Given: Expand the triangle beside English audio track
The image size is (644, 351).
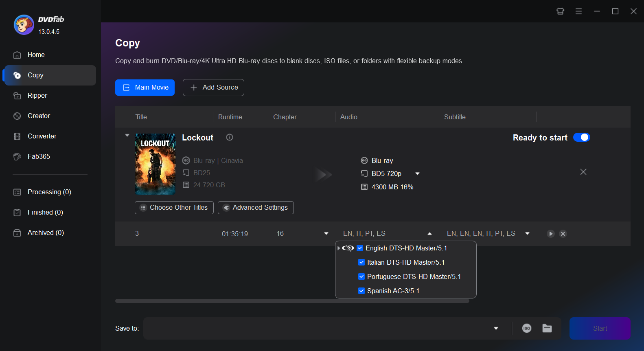Looking at the screenshot, I should click(339, 248).
